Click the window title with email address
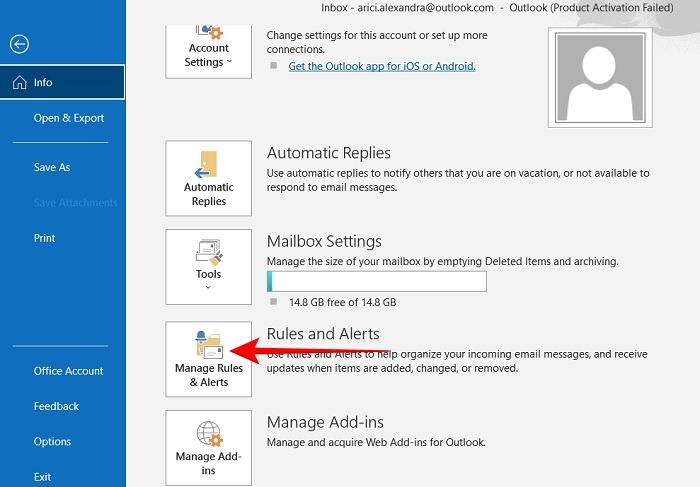Image resolution: width=700 pixels, height=487 pixels. (x=497, y=8)
